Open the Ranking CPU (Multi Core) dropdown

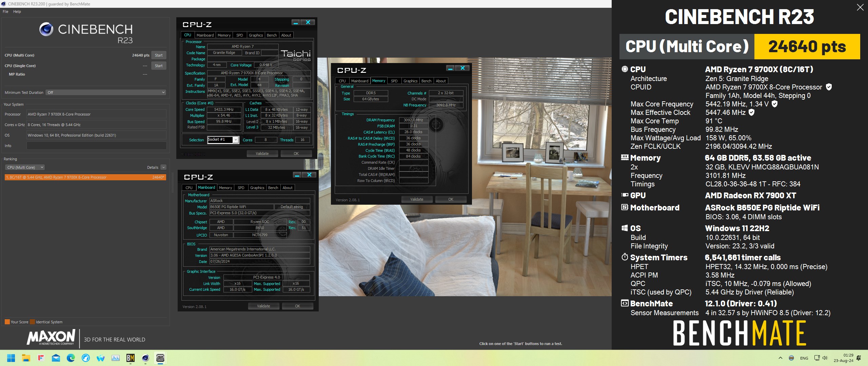[25, 167]
